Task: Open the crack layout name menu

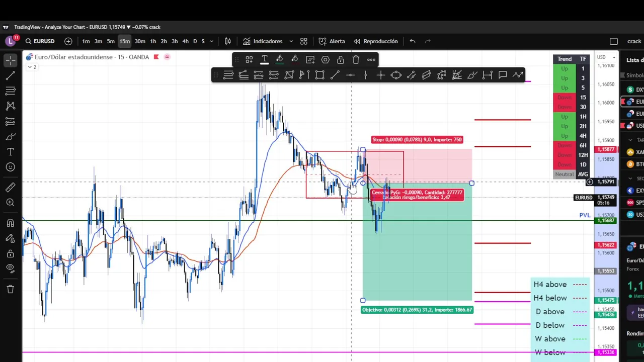Action: [x=634, y=41]
